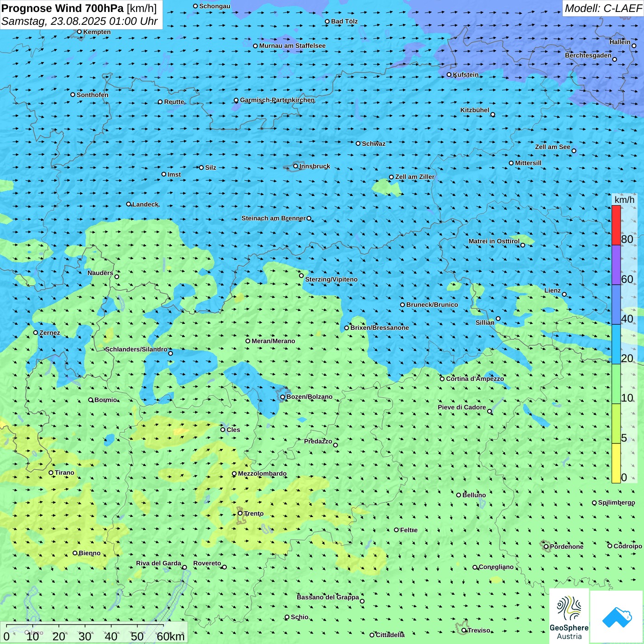Click the 'Brixen/Bressanone' label
The image size is (644, 644).
tap(379, 328)
